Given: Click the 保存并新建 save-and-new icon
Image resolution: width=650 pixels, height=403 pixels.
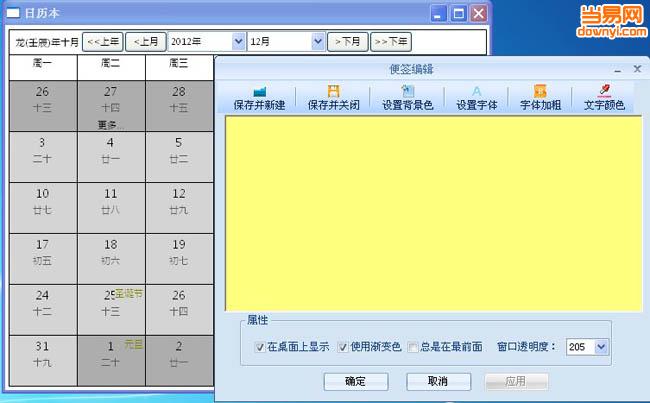Looking at the screenshot, I should (x=260, y=91).
